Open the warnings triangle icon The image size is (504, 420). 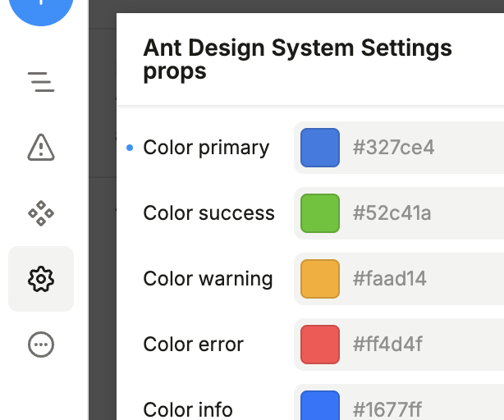click(x=41, y=148)
